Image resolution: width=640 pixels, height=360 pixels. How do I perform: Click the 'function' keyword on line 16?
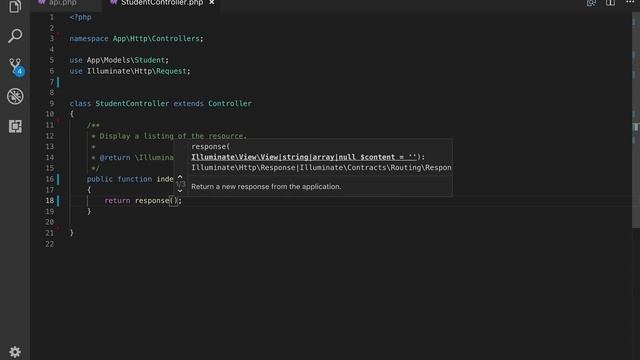pos(135,179)
